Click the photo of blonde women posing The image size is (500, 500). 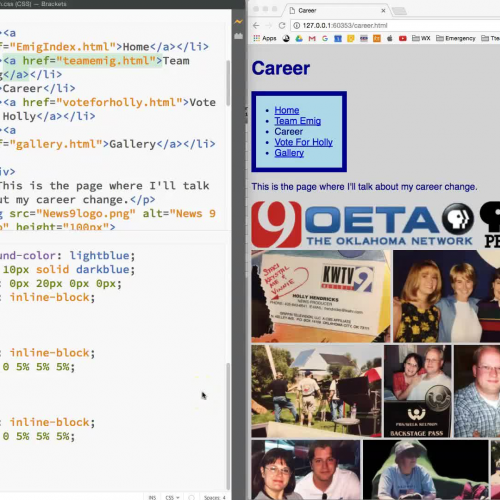(x=447, y=296)
